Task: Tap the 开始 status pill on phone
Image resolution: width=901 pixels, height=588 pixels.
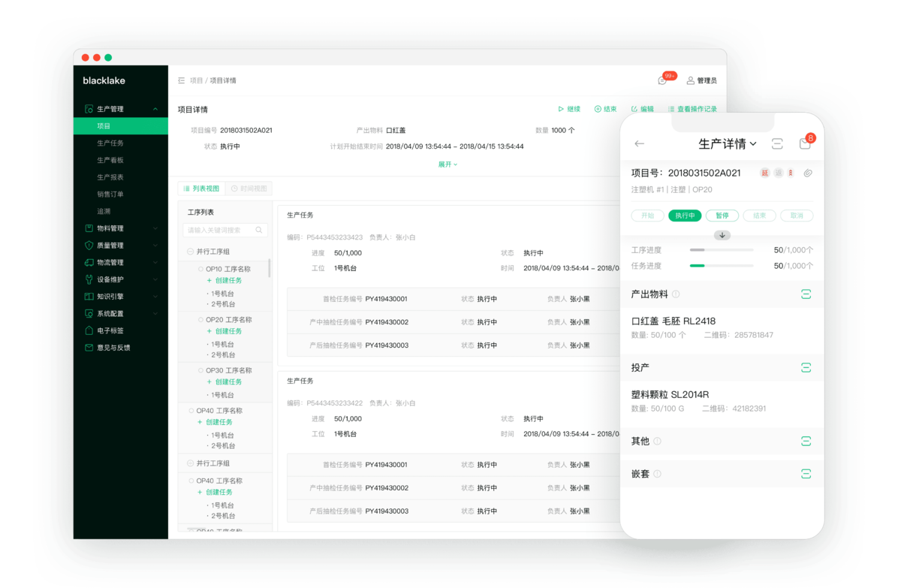Action: (647, 216)
